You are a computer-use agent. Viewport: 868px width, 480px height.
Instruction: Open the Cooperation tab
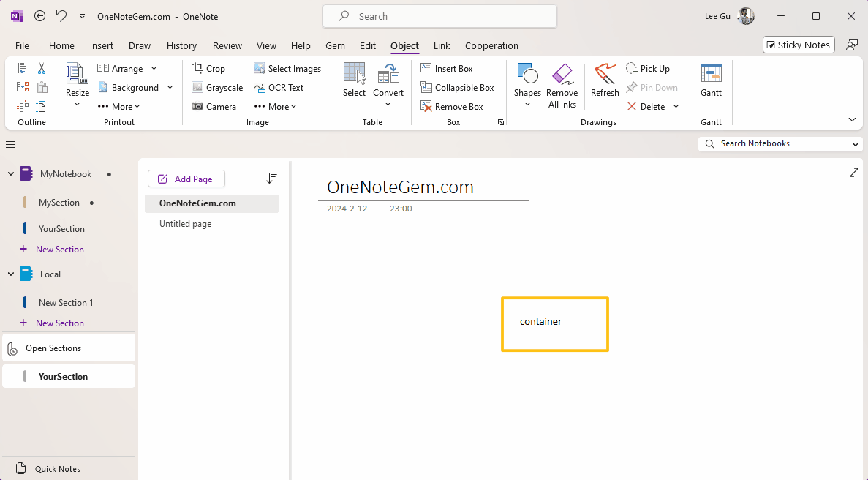coord(491,45)
